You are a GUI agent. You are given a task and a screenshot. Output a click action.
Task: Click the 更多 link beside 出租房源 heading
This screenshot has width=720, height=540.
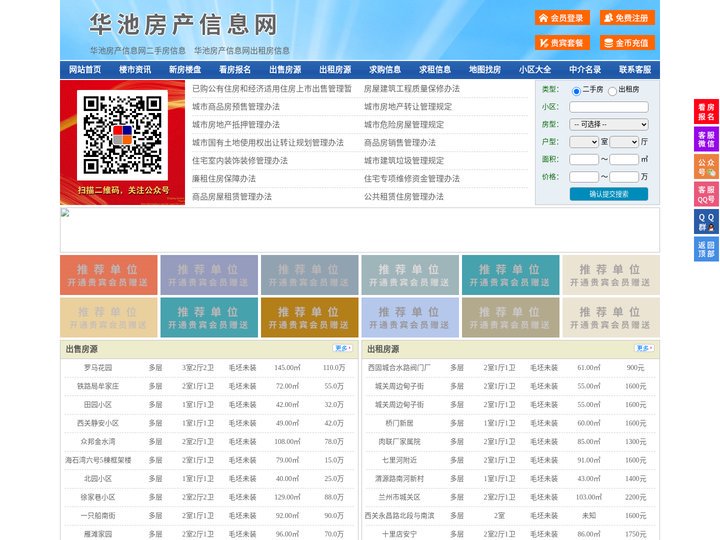click(x=644, y=349)
